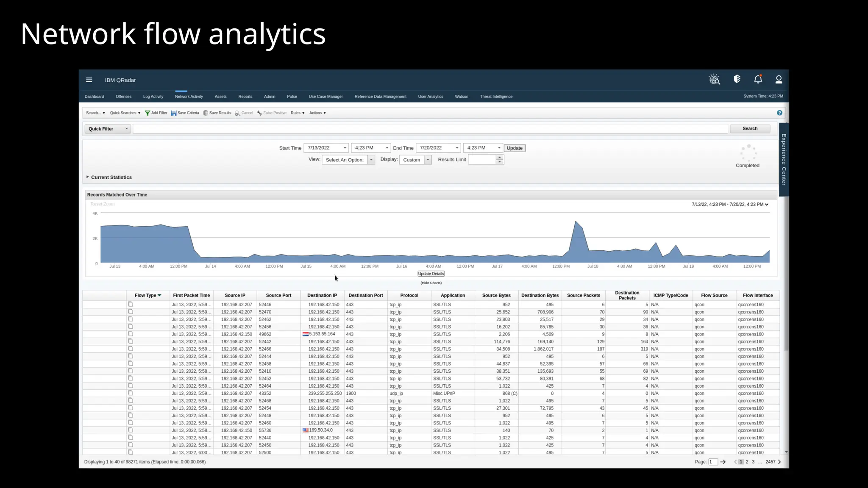Expand the Current Statistics section
The height and width of the screenshot is (488, 868).
pos(109,177)
